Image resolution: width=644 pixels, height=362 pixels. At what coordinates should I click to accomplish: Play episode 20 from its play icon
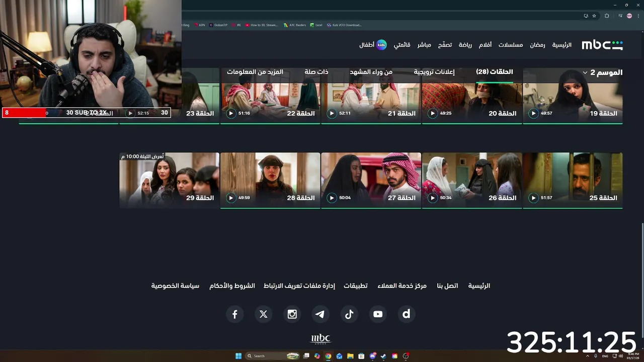(433, 113)
